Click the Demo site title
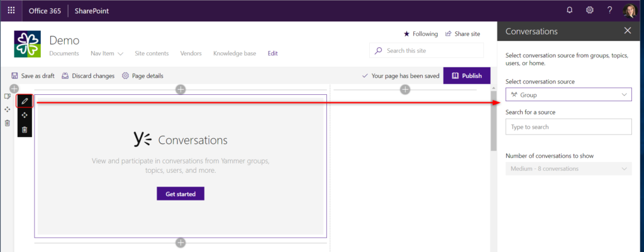The width and height of the screenshot is (644, 252). tap(65, 40)
